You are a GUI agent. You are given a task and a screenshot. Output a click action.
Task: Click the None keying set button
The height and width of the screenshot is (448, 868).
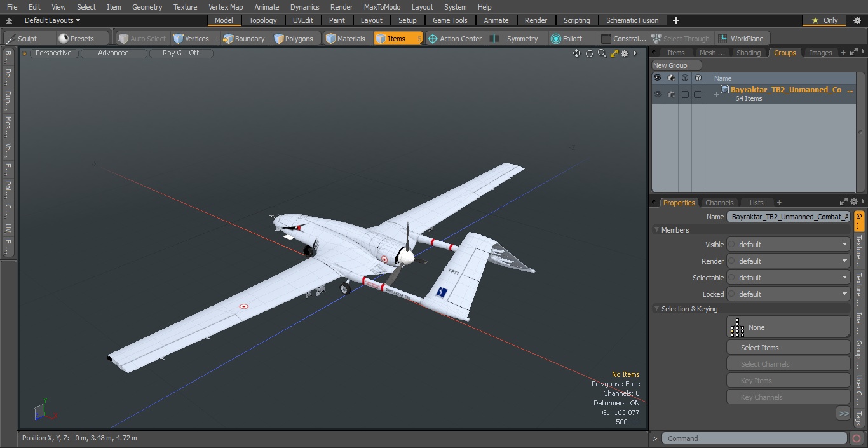click(x=789, y=327)
